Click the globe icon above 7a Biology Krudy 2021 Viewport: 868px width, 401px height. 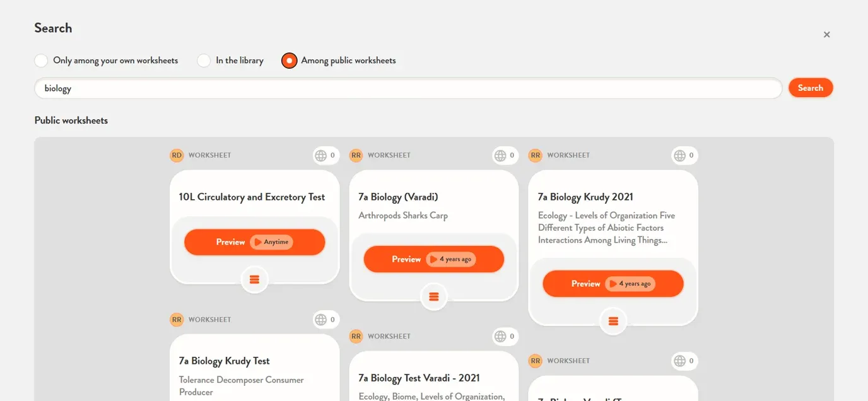pos(679,155)
